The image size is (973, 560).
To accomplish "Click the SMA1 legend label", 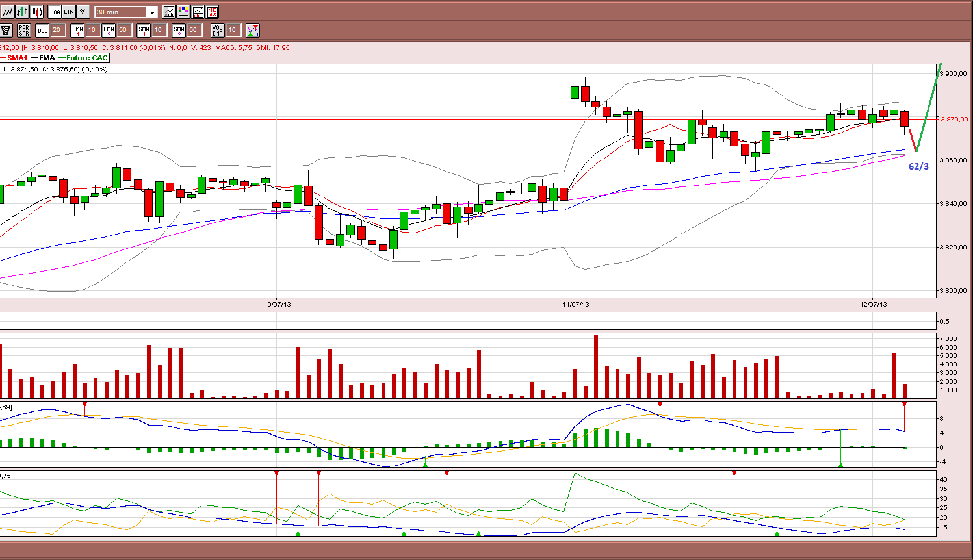I will click(18, 58).
